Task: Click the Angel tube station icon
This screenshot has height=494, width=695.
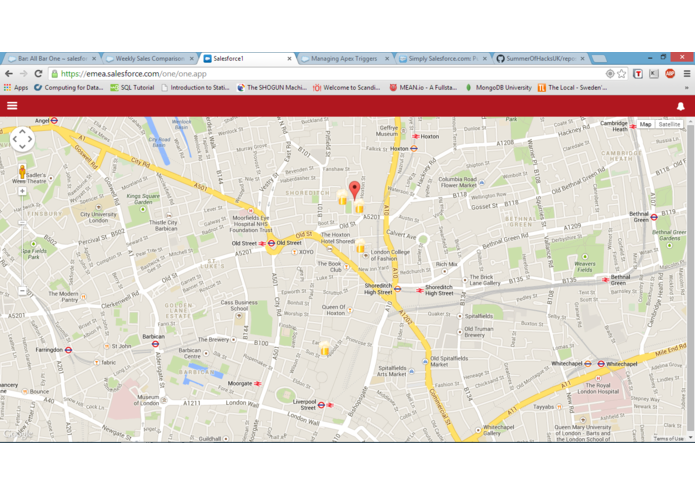Action: click(54, 121)
